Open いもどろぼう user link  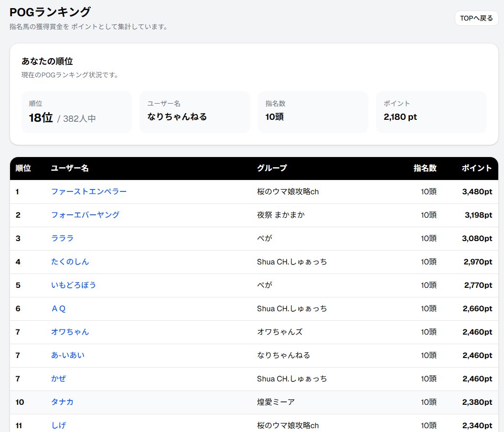tap(73, 285)
